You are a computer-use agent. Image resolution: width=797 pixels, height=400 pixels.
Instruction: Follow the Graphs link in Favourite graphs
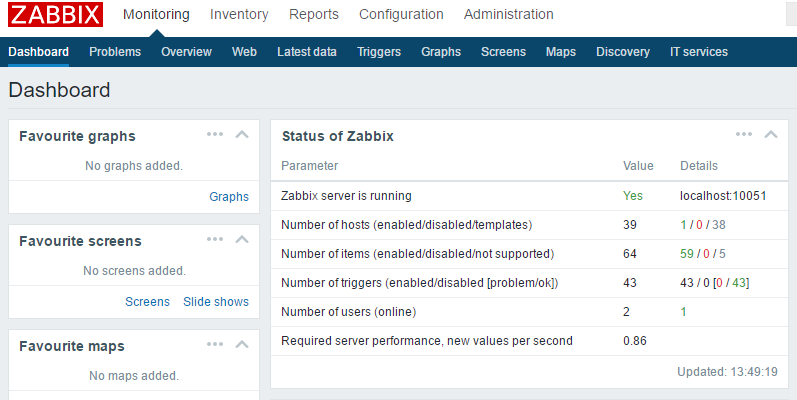[x=229, y=197]
